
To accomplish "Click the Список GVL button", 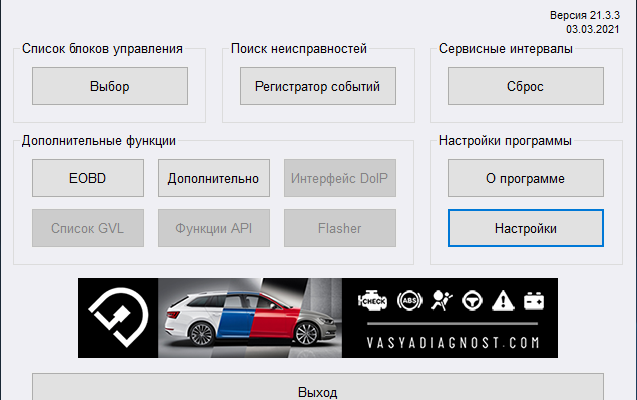I will [88, 228].
